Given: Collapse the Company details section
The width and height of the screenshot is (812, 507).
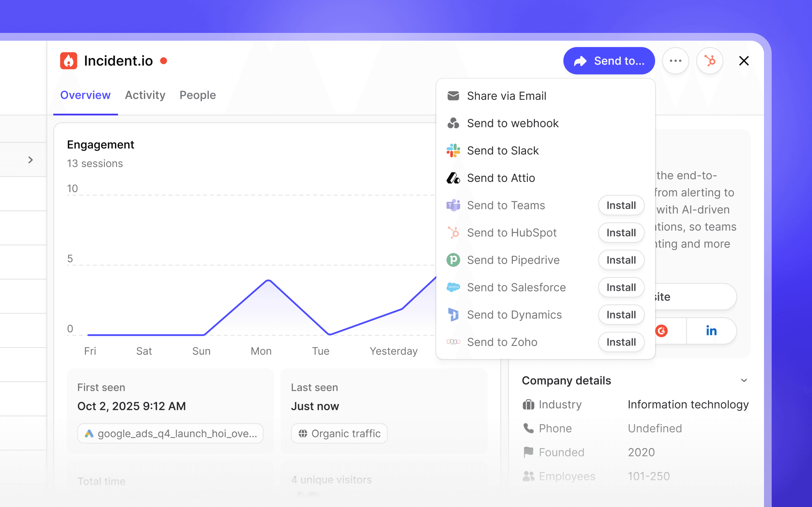Looking at the screenshot, I should click(744, 381).
